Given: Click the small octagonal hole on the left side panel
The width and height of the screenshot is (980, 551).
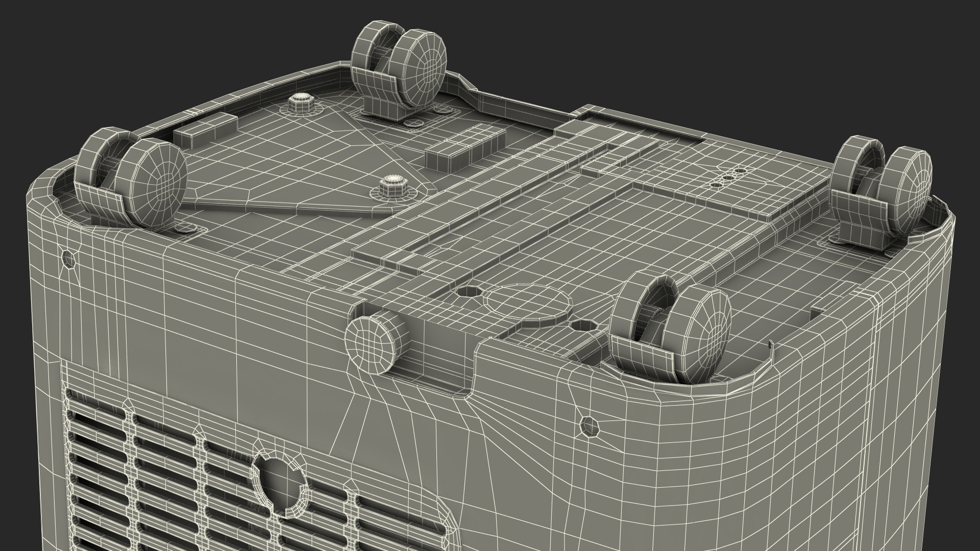Looking at the screenshot, I should tap(69, 260).
